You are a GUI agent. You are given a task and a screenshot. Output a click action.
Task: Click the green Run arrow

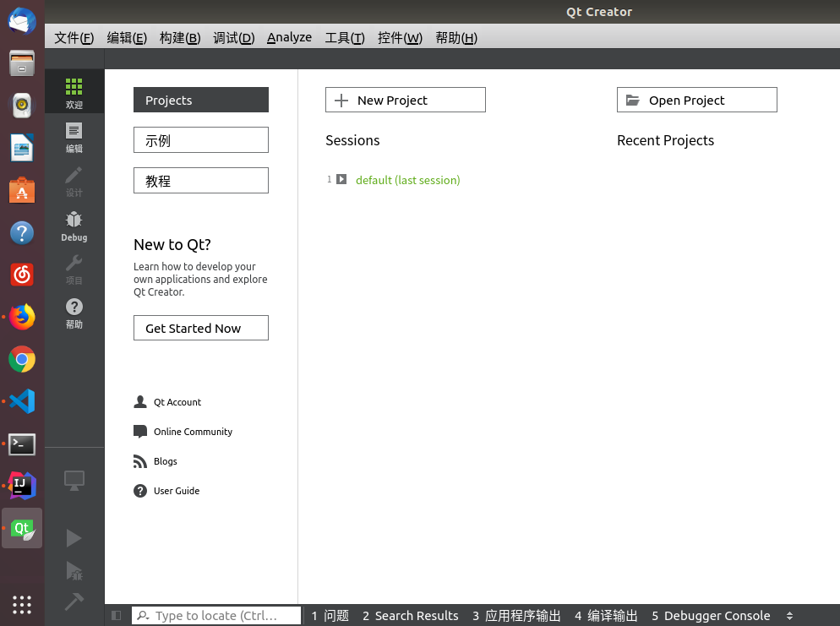click(x=74, y=538)
